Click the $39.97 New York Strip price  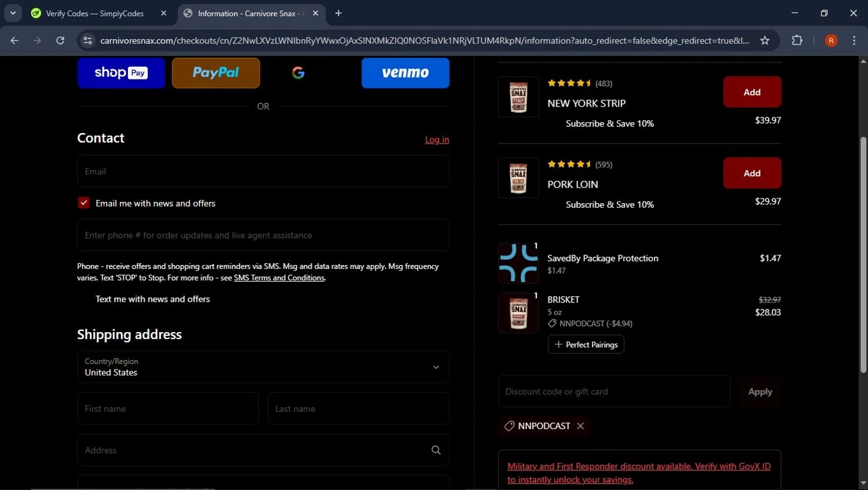(768, 120)
